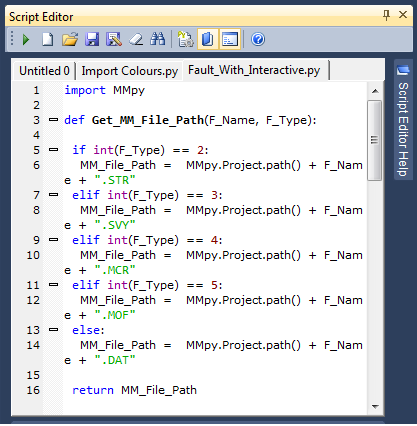This screenshot has width=417, height=426.
Task: Toggle pin on Script Editor panel
Action: tap(386, 15)
